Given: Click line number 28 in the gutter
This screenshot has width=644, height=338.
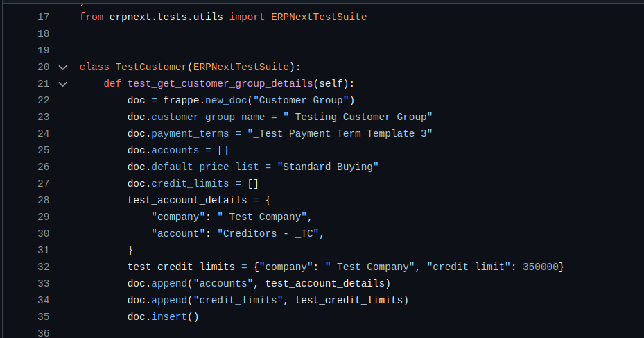Looking at the screenshot, I should pyautogui.click(x=43, y=200).
